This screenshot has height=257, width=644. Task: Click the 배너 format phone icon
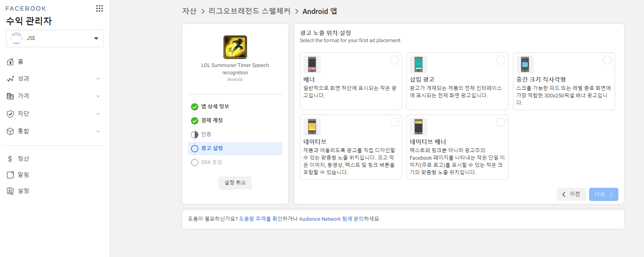tap(312, 64)
